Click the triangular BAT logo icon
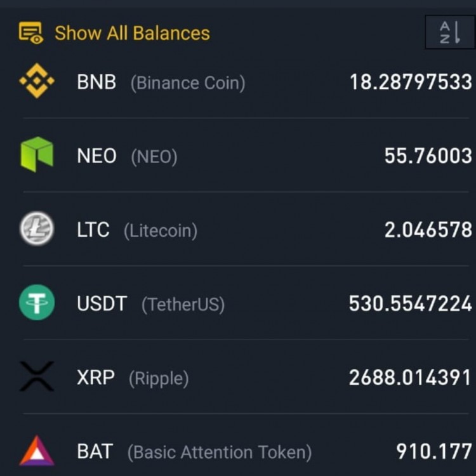 pyautogui.click(x=37, y=451)
